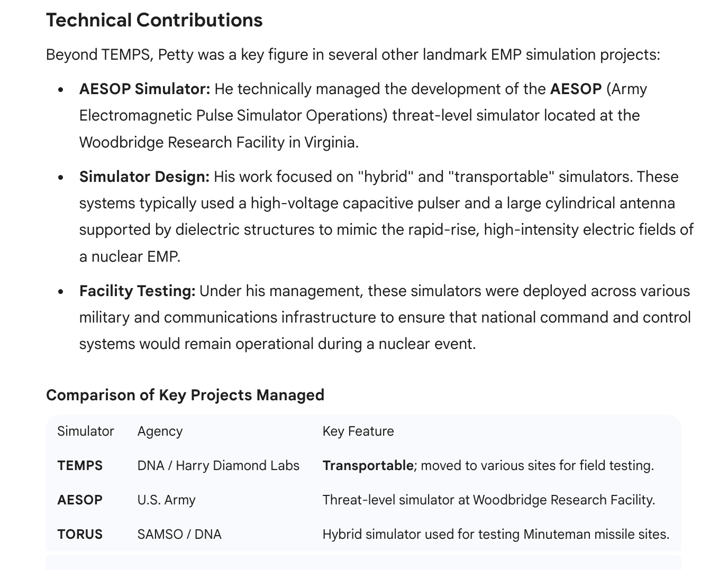Select the TORUS row label
728x570 pixels.
pos(80,534)
